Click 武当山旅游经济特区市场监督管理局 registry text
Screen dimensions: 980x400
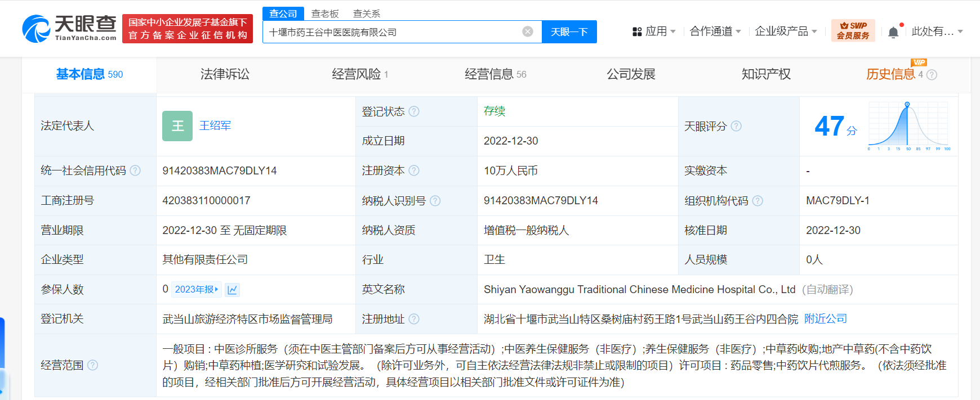click(247, 319)
